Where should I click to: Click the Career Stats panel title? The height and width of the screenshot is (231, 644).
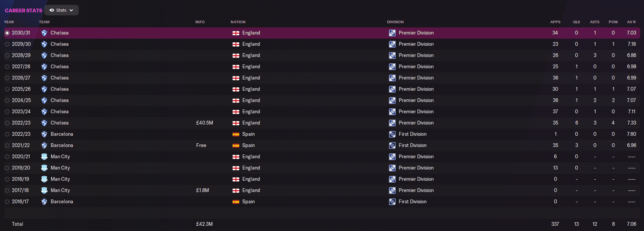tap(23, 10)
